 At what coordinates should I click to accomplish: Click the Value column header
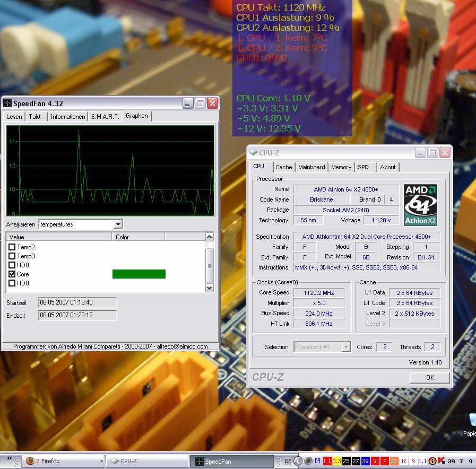[x=59, y=237]
